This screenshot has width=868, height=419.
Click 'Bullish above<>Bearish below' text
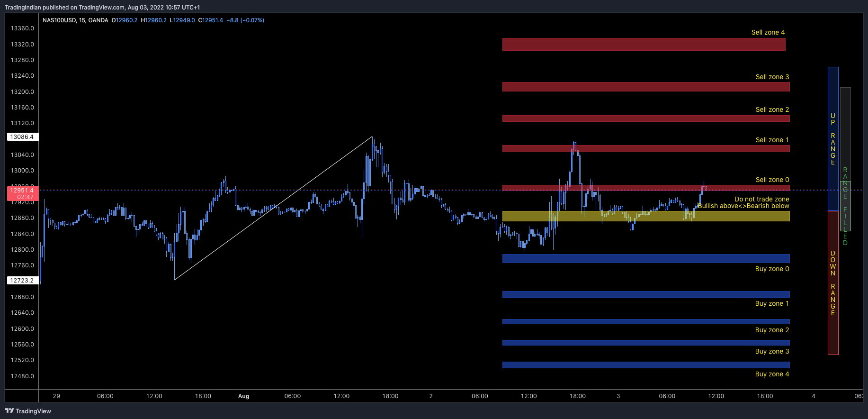coord(743,206)
